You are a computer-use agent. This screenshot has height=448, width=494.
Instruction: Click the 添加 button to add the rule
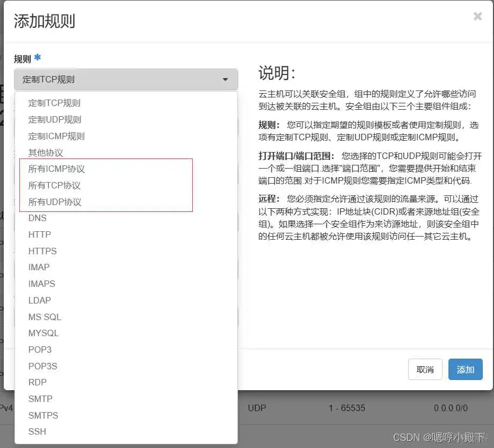[x=465, y=369]
